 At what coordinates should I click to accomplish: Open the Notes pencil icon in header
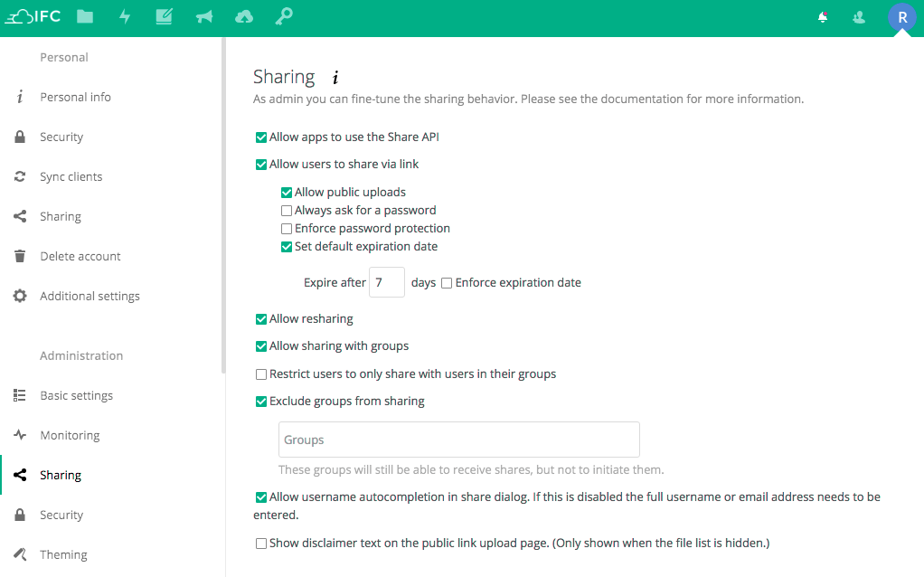point(164,17)
